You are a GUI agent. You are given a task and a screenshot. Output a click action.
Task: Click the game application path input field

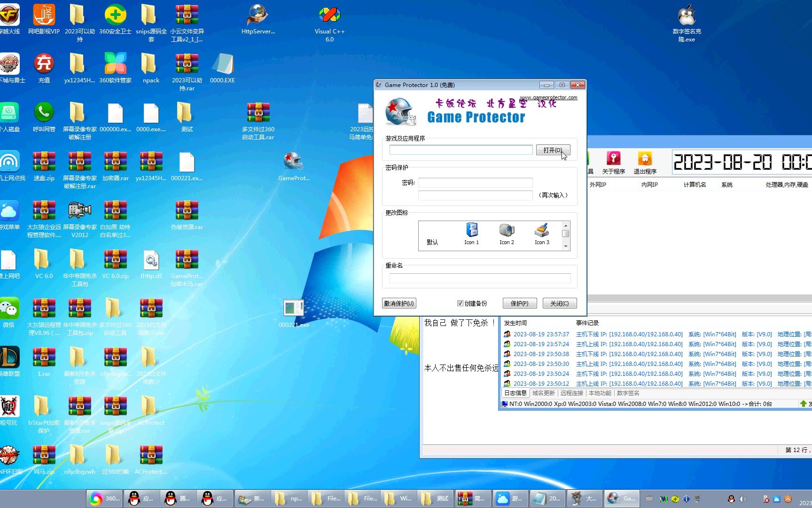coord(461,150)
